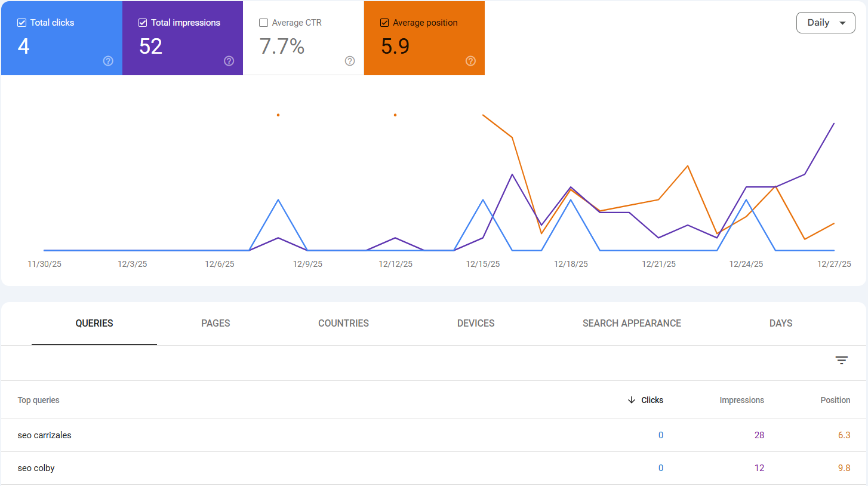This screenshot has width=868, height=486.
Task: Click the 'seo colby' query row
Action: [x=36, y=468]
